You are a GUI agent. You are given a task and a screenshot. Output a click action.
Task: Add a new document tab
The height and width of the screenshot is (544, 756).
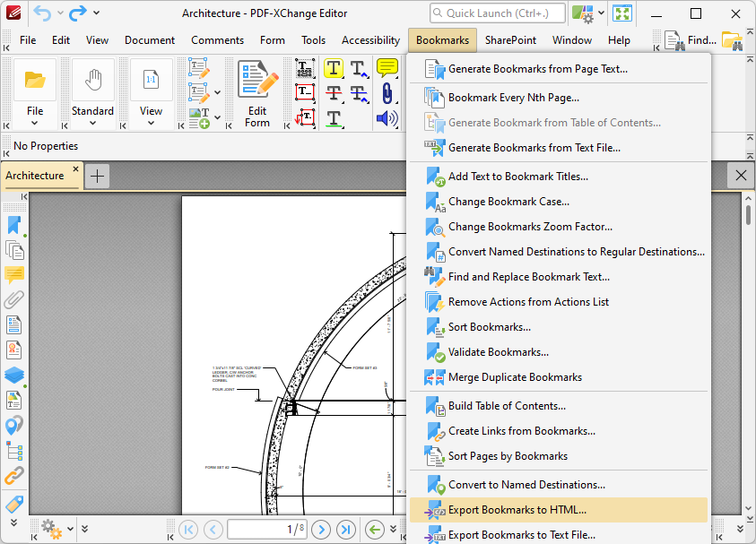tap(97, 176)
